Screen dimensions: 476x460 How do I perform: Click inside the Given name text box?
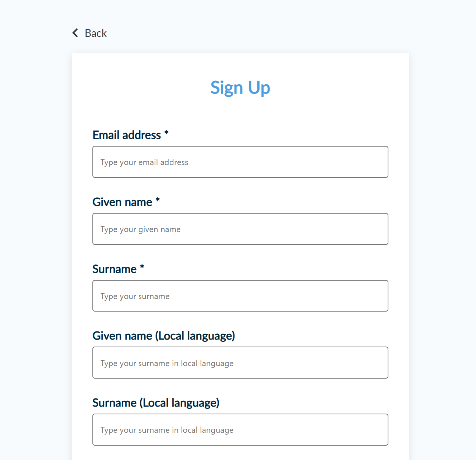tap(240, 229)
